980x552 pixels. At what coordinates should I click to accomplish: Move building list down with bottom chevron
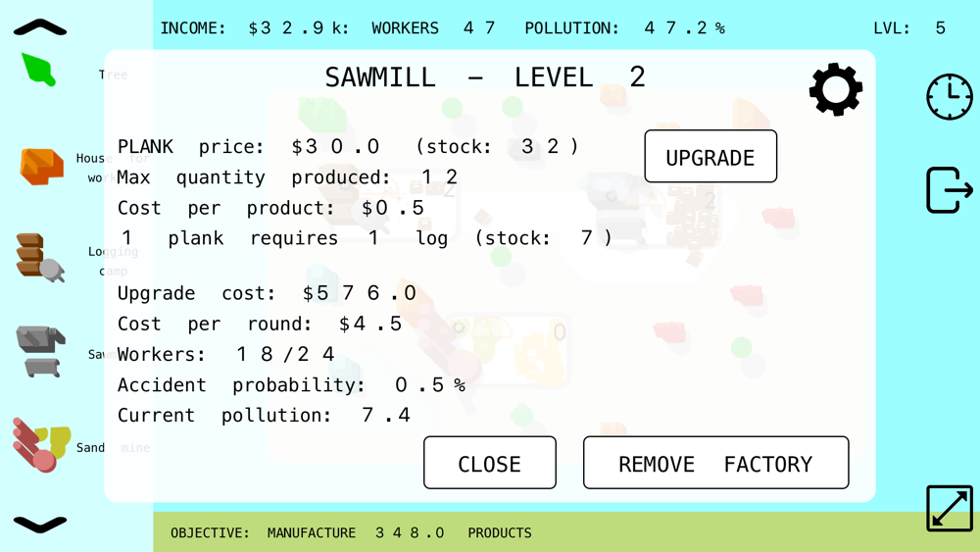[40, 525]
